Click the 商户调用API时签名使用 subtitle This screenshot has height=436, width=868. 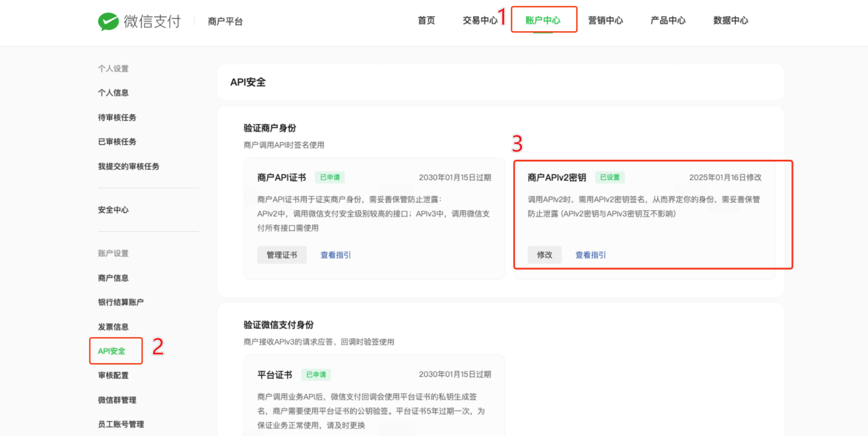(x=284, y=145)
